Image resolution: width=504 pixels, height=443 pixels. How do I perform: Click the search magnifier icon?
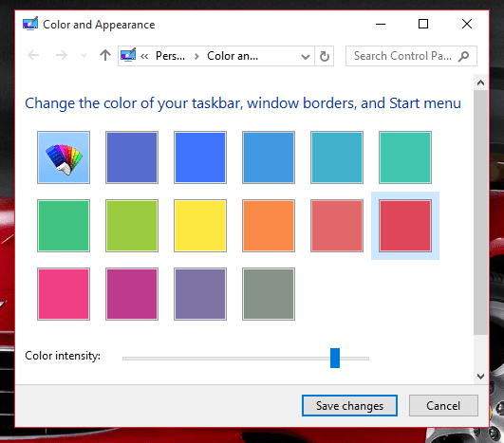pyautogui.click(x=463, y=56)
